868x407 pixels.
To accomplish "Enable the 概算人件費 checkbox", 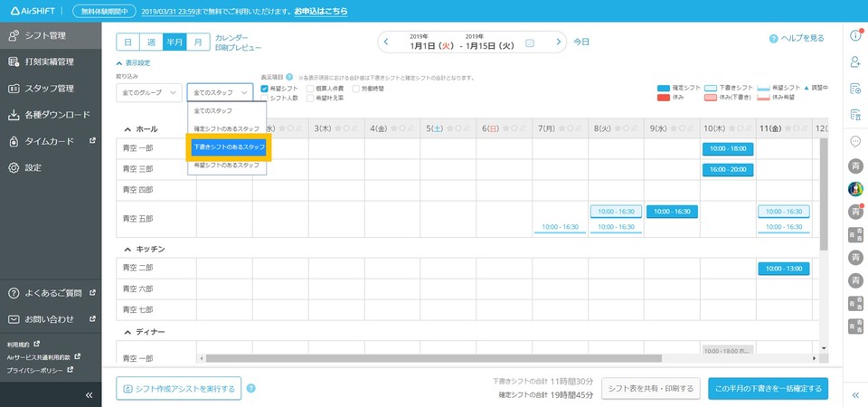I will point(310,89).
